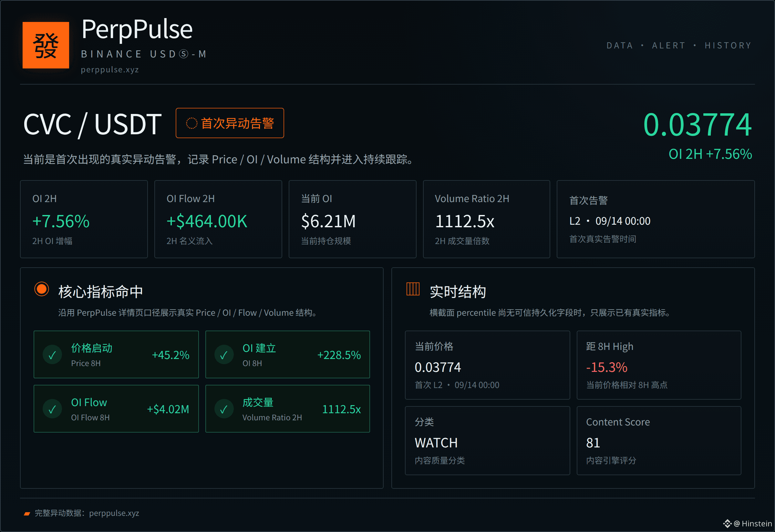This screenshot has width=775, height=532.
Task: Toggle the 成交量 Volume Ratio checkmark
Action: 224,409
